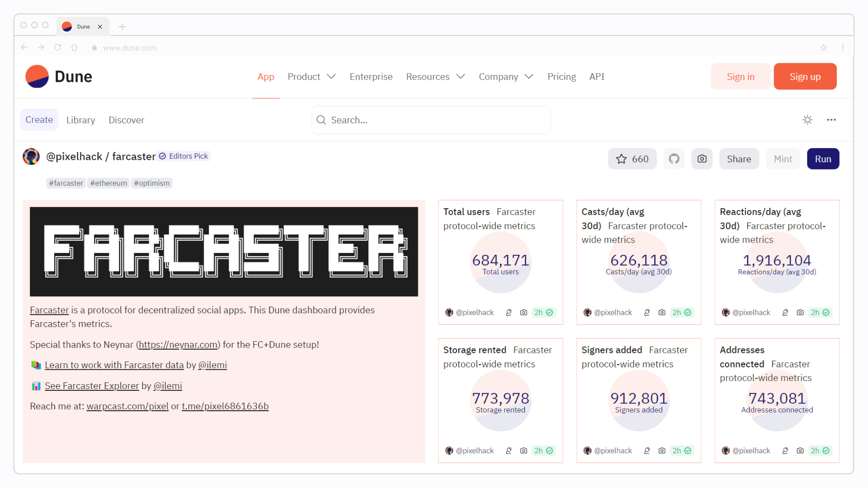Expand the Company dropdown menu
Screen dimensions: 868x488
506,77
